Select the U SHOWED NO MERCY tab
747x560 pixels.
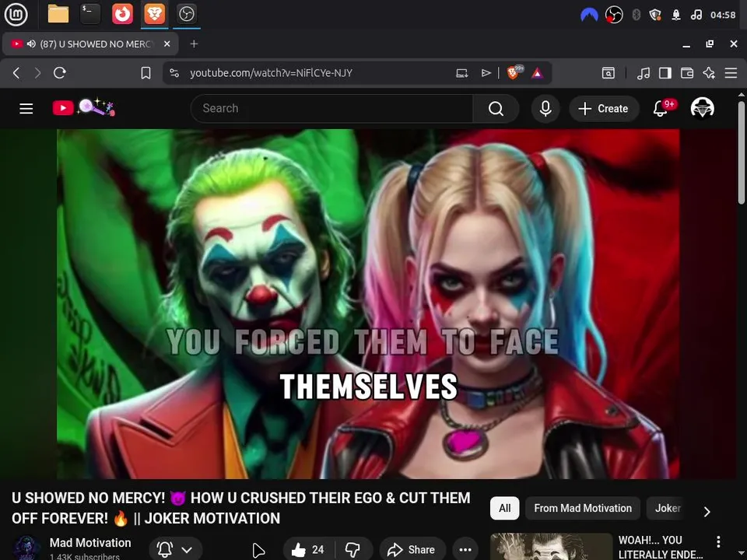coord(90,44)
